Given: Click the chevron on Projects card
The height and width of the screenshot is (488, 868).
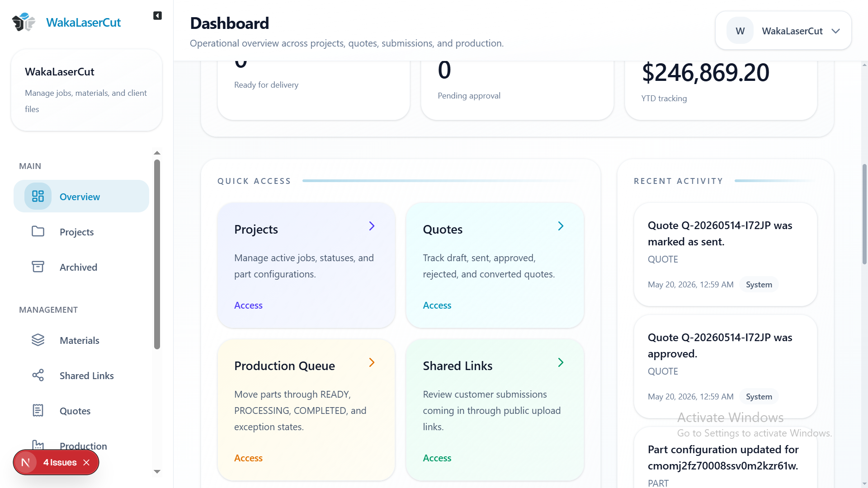Looking at the screenshot, I should click(x=372, y=226).
